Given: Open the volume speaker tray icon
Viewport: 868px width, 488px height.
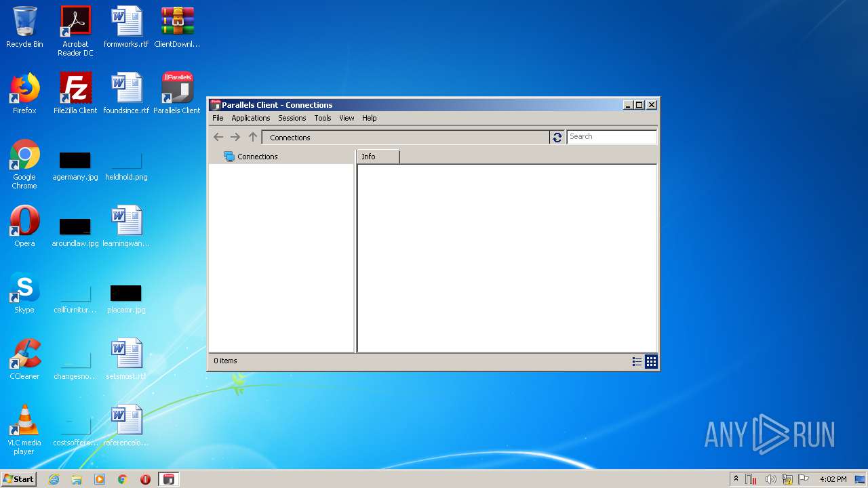Looking at the screenshot, I should pyautogui.click(x=770, y=479).
